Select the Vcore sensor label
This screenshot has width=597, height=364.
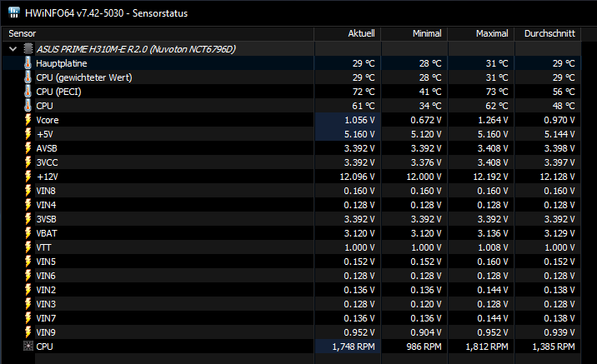point(48,120)
